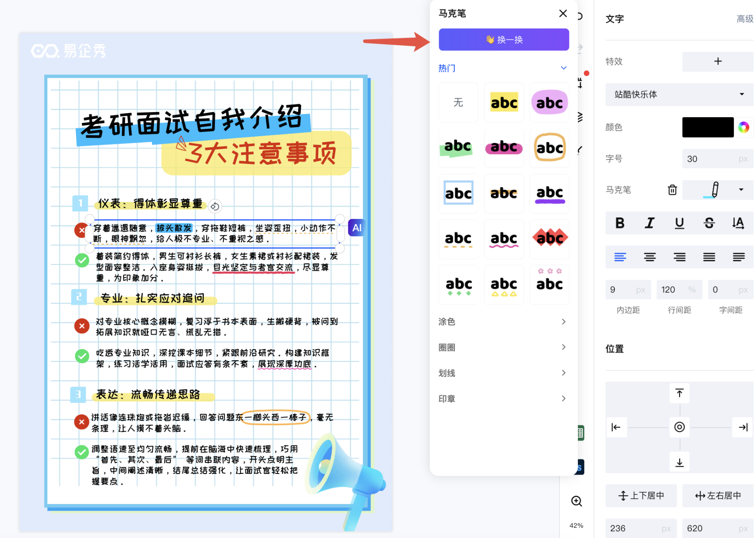
Task: Align text box to top edge
Action: (679, 393)
